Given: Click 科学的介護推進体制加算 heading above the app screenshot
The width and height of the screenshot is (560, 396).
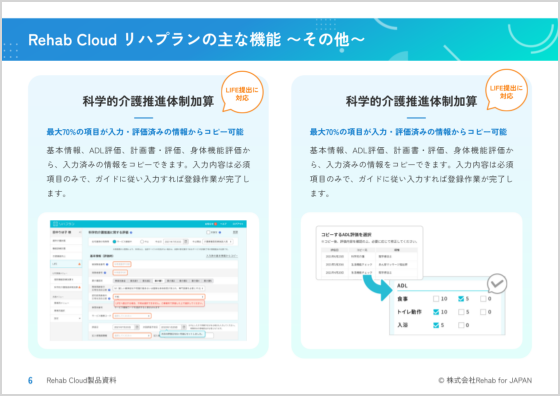Looking at the screenshot, I should click(x=148, y=101).
